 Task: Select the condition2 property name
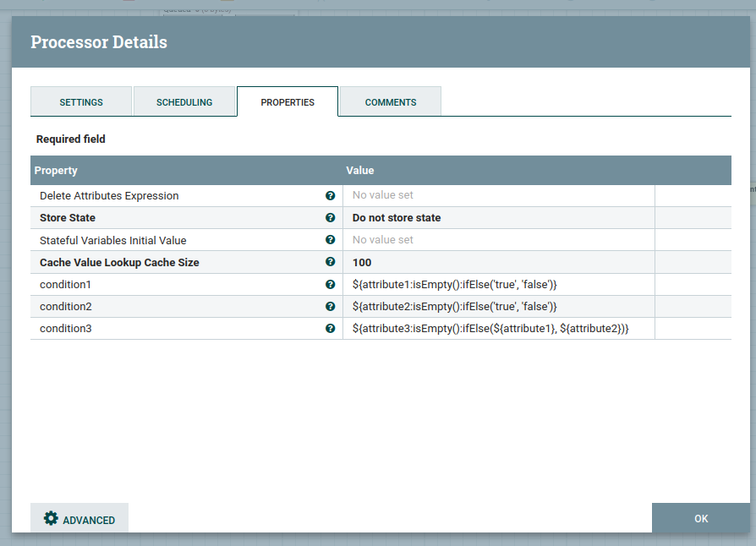pyautogui.click(x=66, y=307)
